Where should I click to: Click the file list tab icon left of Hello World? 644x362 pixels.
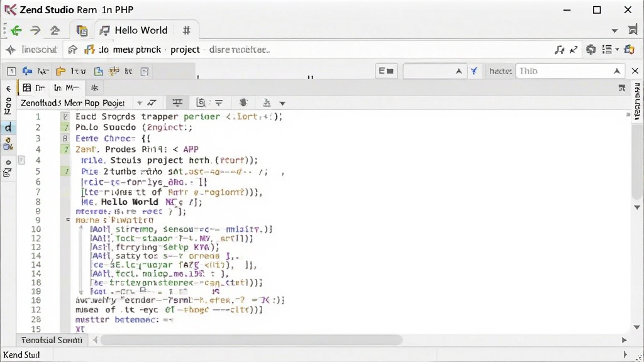coord(82,30)
